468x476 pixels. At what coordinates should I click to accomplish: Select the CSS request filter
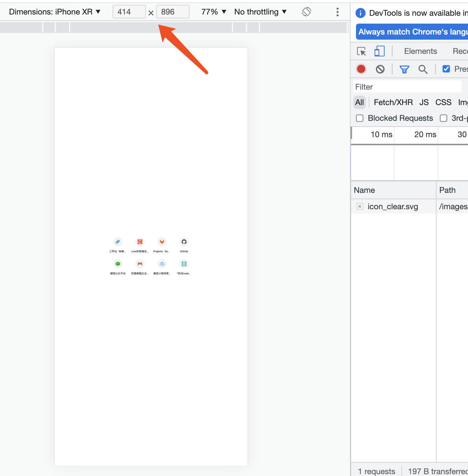pyautogui.click(x=443, y=102)
